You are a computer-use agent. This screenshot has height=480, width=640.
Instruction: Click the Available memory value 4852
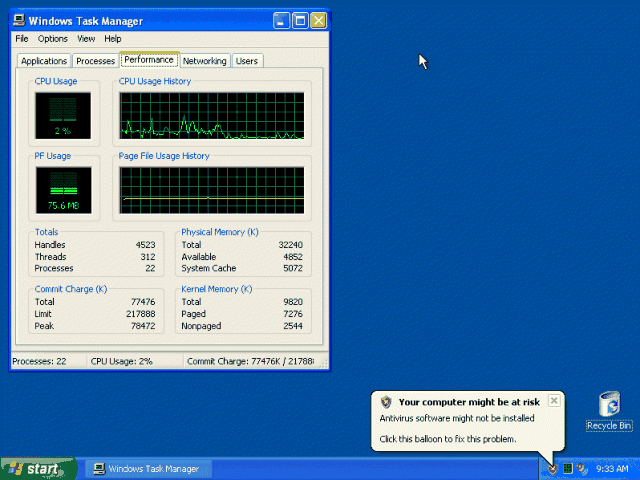(x=293, y=257)
